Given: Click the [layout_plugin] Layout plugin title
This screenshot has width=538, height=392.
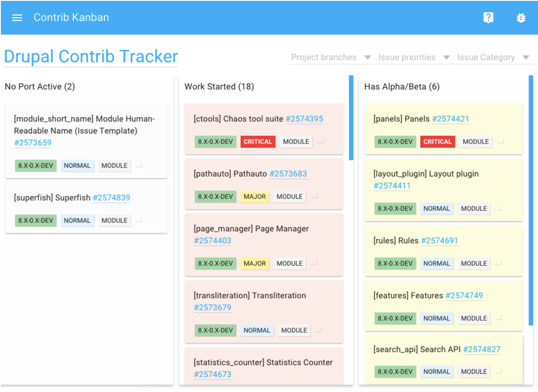Looking at the screenshot, I should pyautogui.click(x=426, y=174).
